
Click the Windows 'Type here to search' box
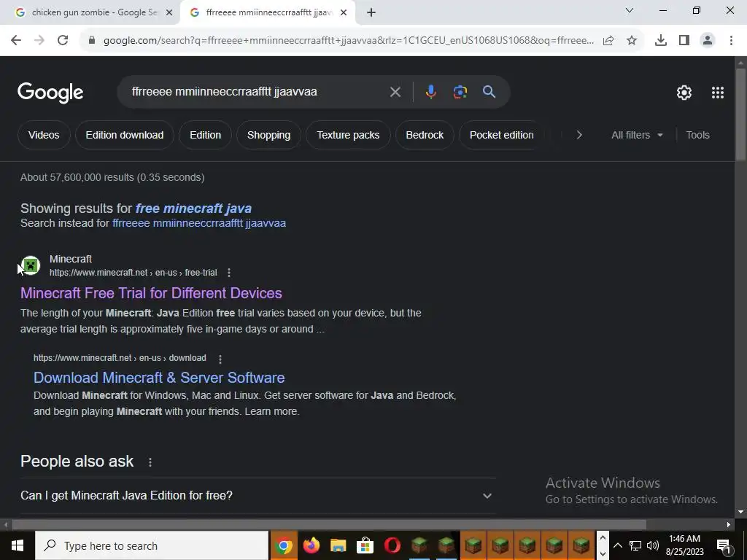pyautogui.click(x=152, y=545)
